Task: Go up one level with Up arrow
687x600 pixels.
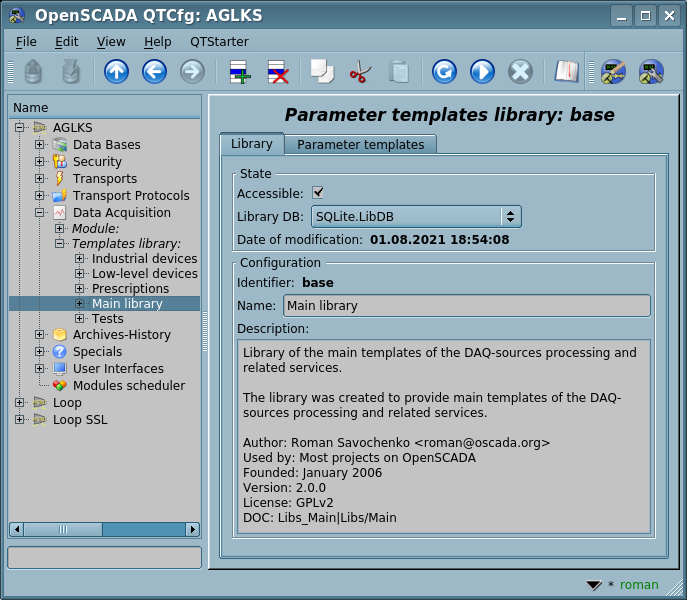Action: tap(116, 72)
